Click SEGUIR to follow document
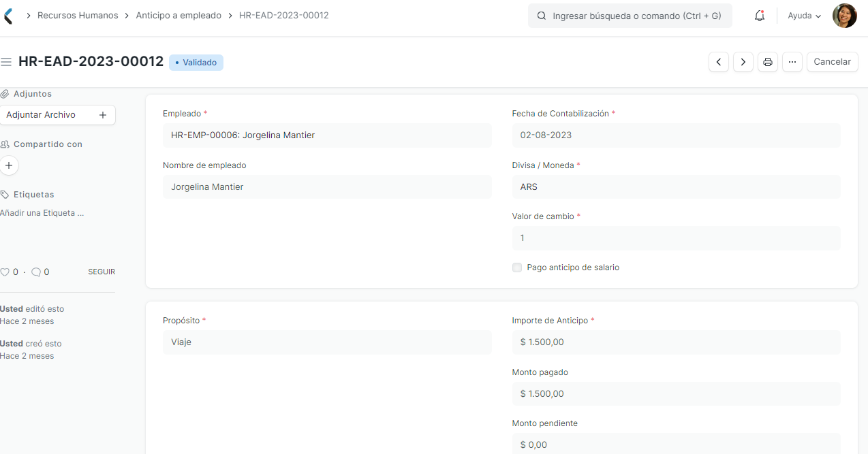Viewport: 868px width, 454px height. pyautogui.click(x=102, y=272)
